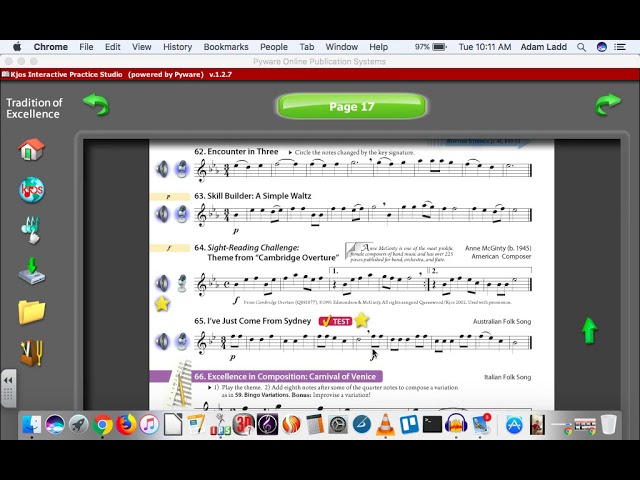Viewport: 640px width, 480px height.
Task: Open Launchpad rocket icon in the Dock
Action: point(78,424)
